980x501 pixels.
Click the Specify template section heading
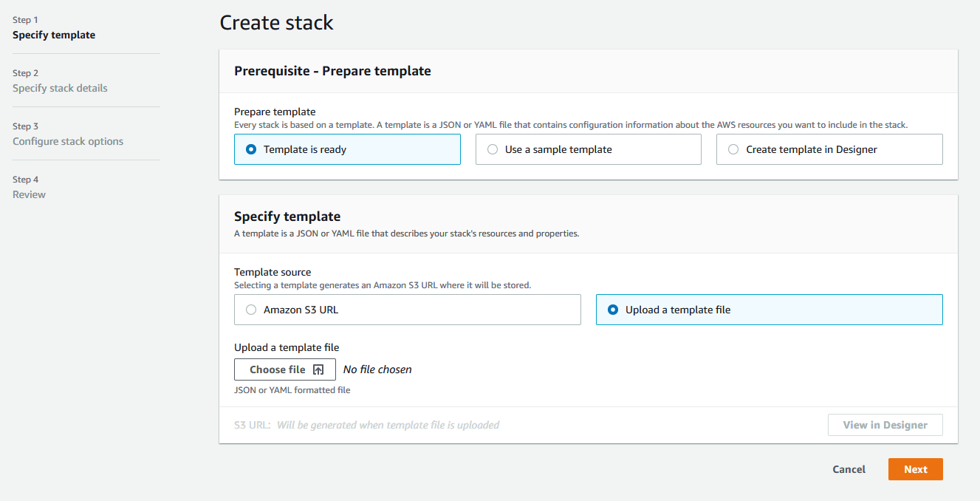[287, 217]
